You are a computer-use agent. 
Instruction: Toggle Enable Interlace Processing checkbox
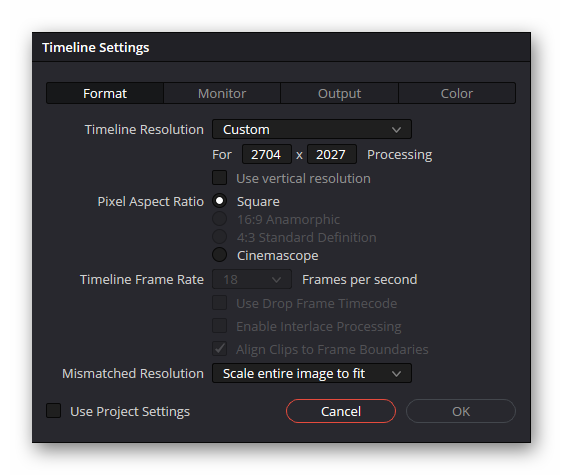(x=219, y=326)
